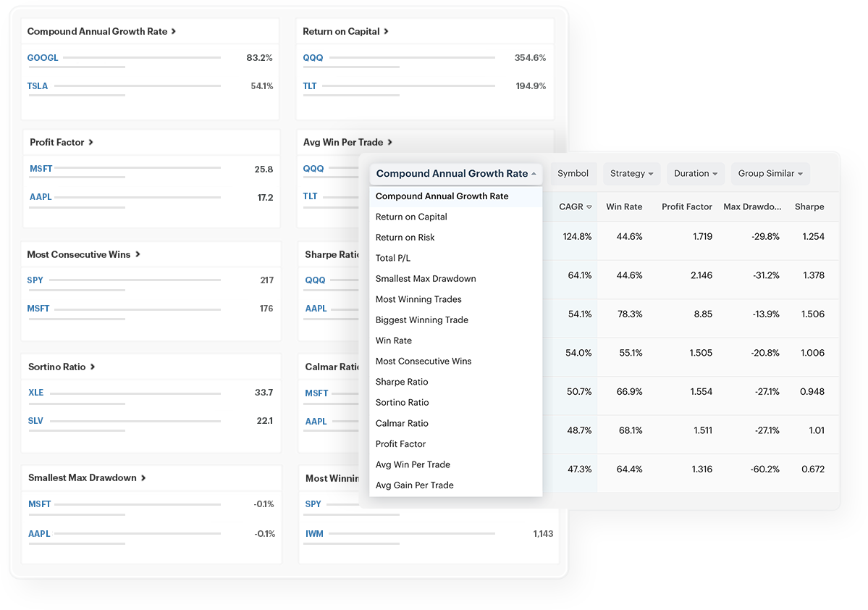Expand Return on Capital card chevron
This screenshot has height=610, width=868.
click(x=386, y=32)
